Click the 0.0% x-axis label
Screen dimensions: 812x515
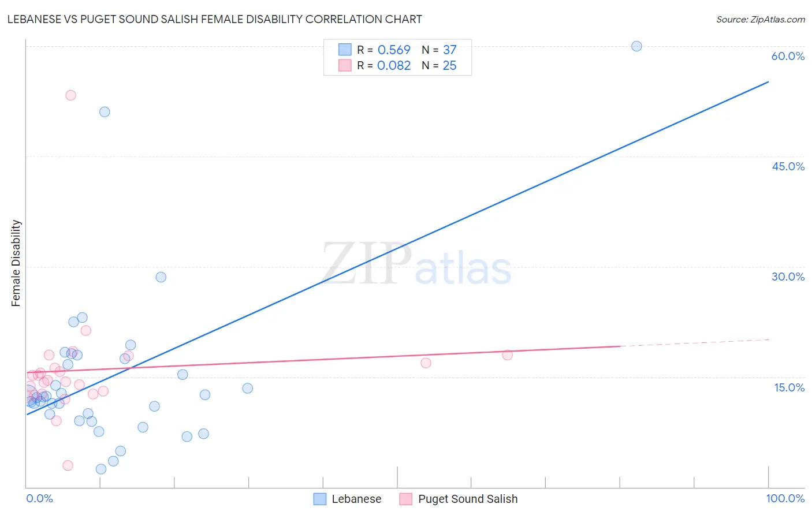[x=39, y=498]
